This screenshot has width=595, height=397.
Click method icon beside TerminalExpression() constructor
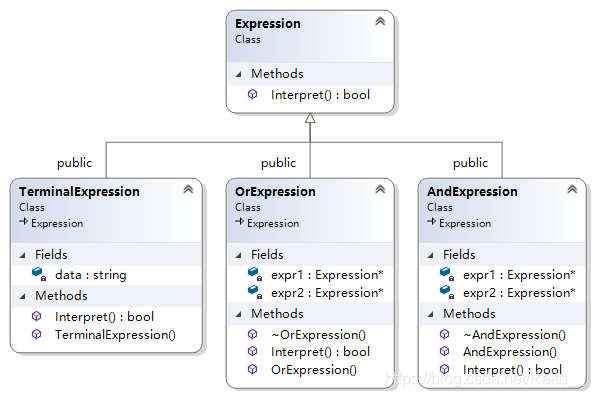point(36,334)
